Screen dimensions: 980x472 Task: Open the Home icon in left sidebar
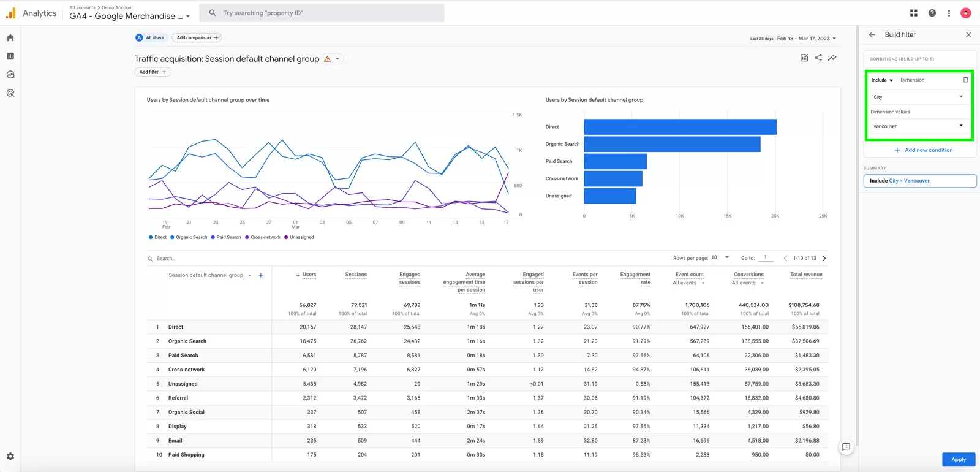(x=10, y=38)
